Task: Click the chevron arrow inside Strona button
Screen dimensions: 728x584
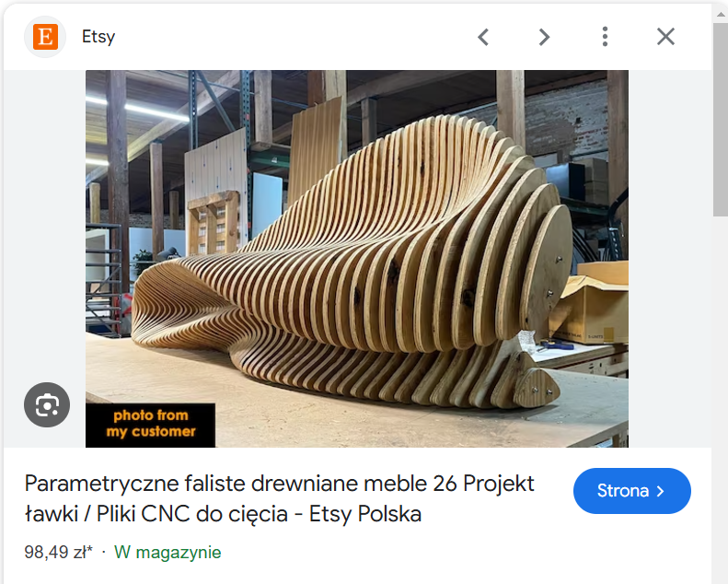Action: 660,491
